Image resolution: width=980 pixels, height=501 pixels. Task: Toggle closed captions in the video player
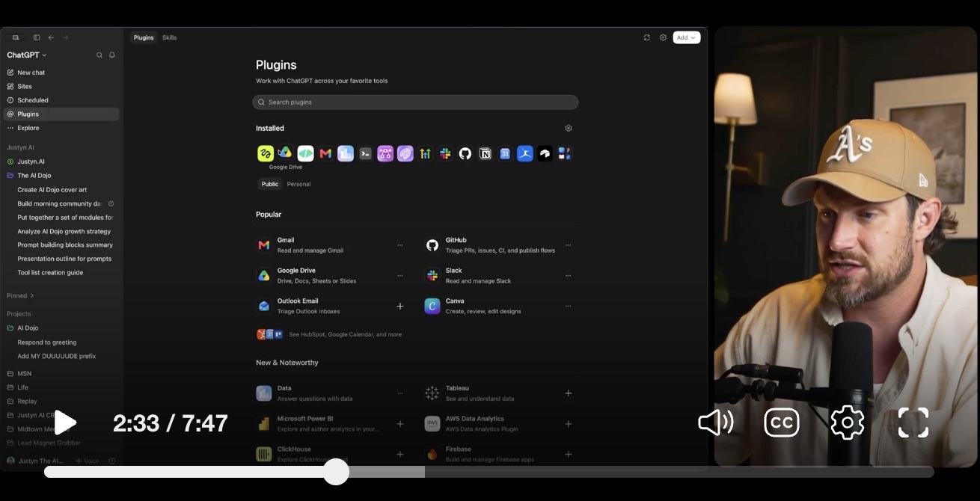782,423
